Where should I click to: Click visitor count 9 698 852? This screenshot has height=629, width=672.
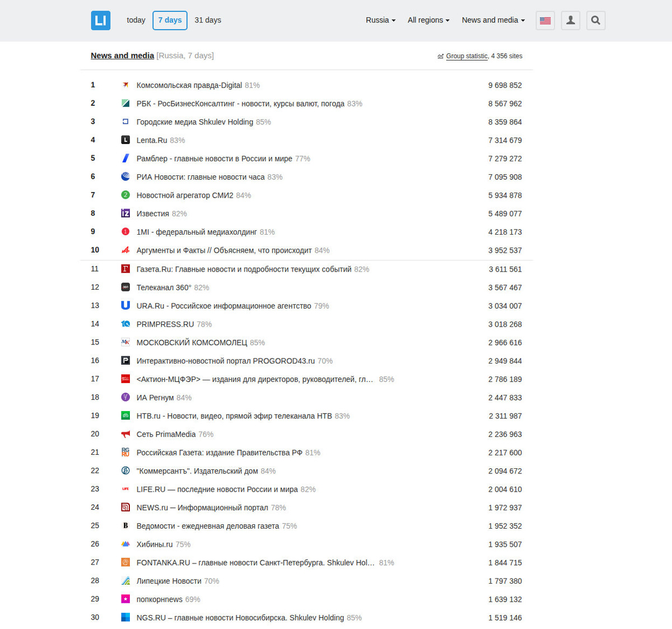[x=505, y=85]
